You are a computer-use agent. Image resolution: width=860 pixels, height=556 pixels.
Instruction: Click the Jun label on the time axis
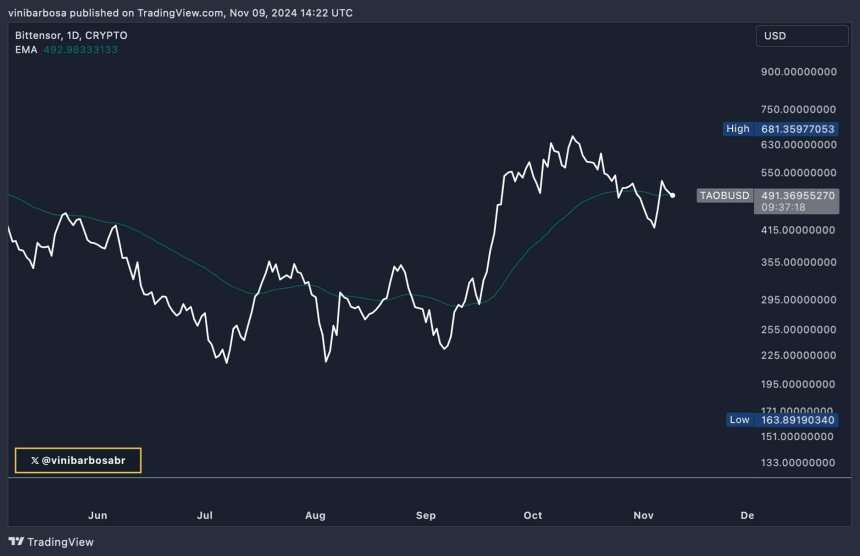pos(98,515)
